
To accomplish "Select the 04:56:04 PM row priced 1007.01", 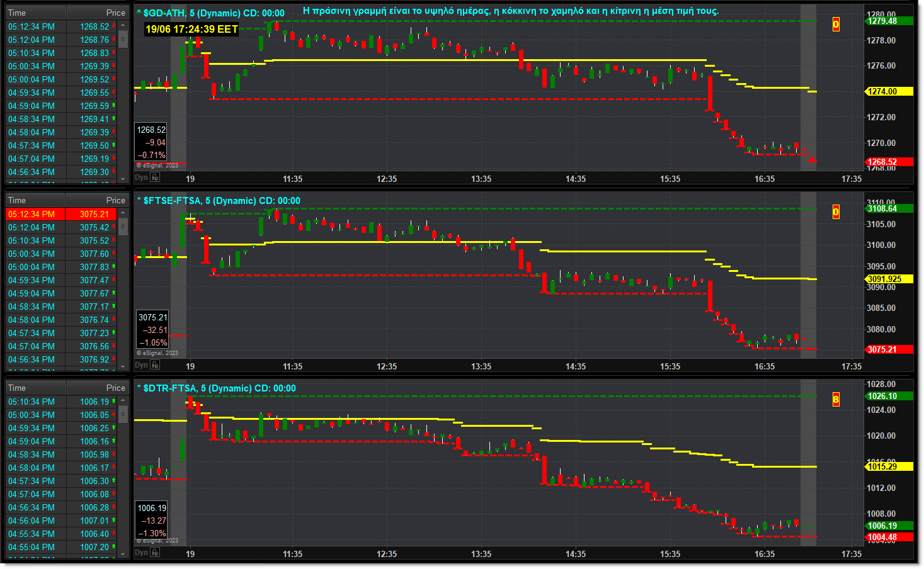I will (62, 521).
